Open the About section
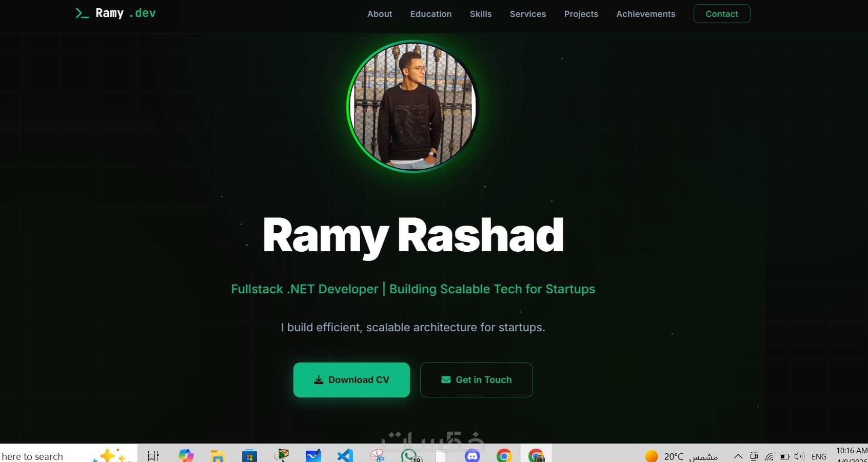The width and height of the screenshot is (868, 462). tap(380, 14)
